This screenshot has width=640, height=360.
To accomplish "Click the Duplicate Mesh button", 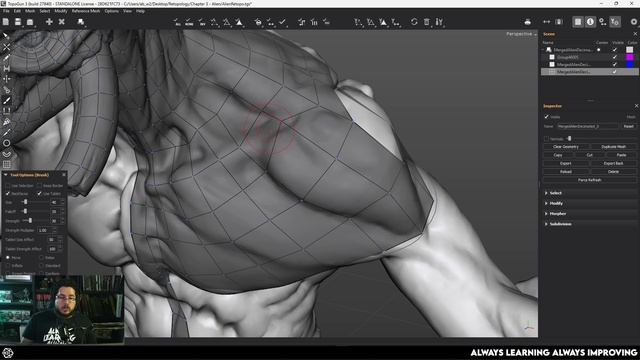I will [613, 147].
